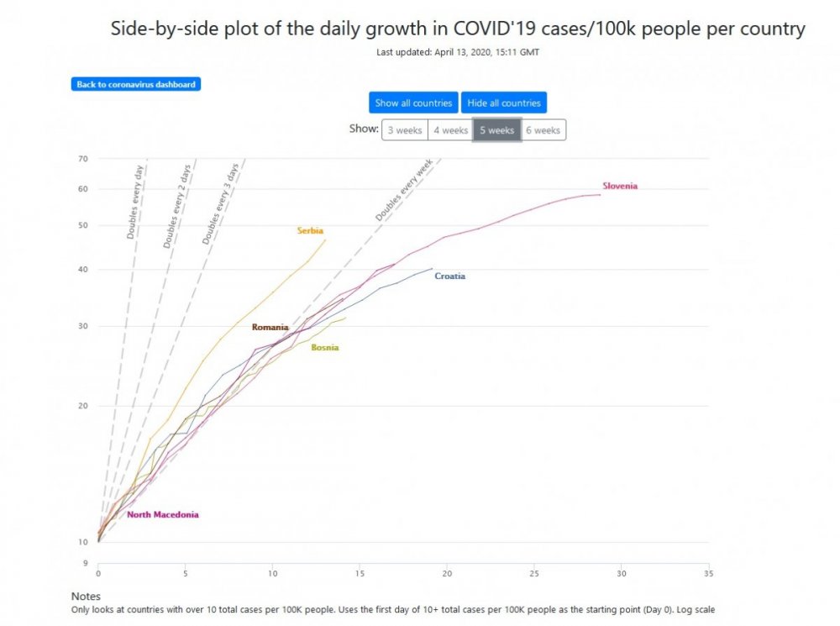The image size is (840, 626).
Task: Click the Romania line label
Action: pos(270,327)
